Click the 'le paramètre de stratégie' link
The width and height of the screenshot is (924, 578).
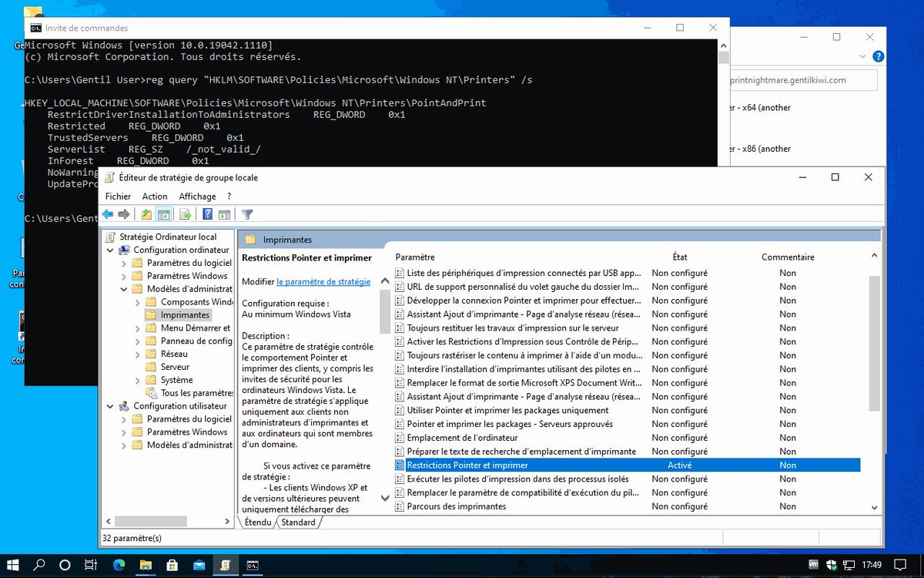pyautogui.click(x=323, y=282)
